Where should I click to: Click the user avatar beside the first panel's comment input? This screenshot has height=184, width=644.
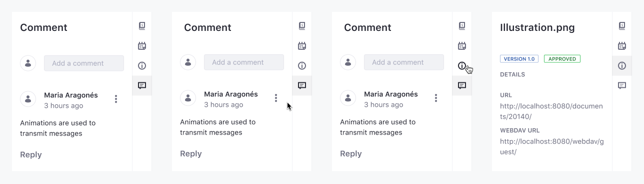coord(28,63)
